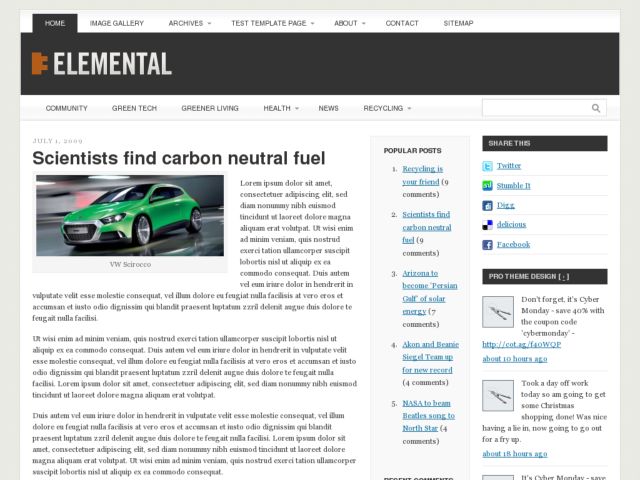640x480 pixels.
Task: Go to the Home tab
Action: coord(55,23)
